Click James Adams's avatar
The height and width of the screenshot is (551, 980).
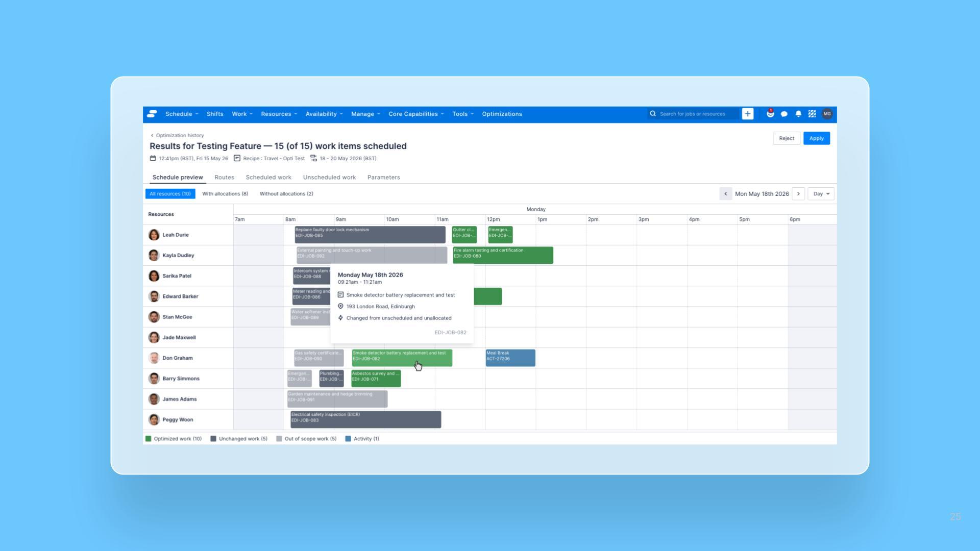coord(154,399)
